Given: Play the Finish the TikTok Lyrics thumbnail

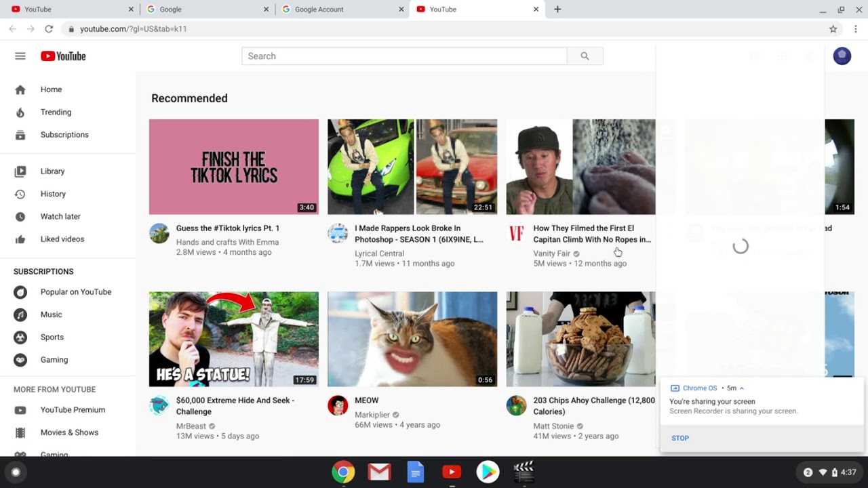Looking at the screenshot, I should [234, 167].
